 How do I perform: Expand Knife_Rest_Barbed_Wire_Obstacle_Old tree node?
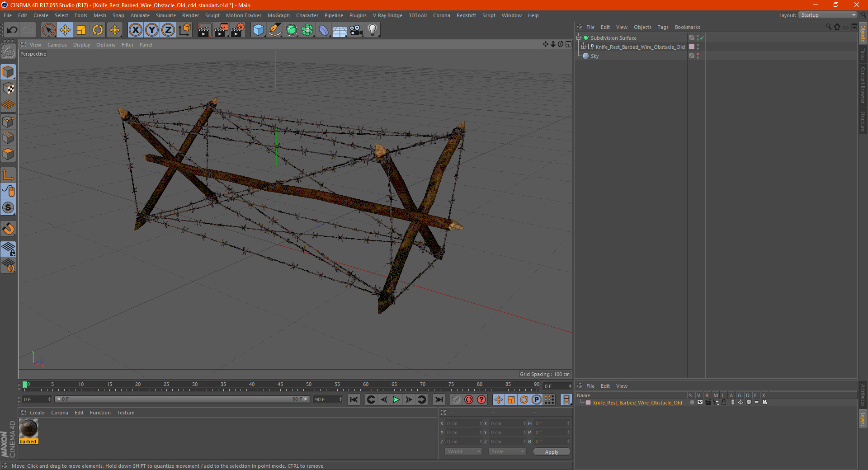584,47
